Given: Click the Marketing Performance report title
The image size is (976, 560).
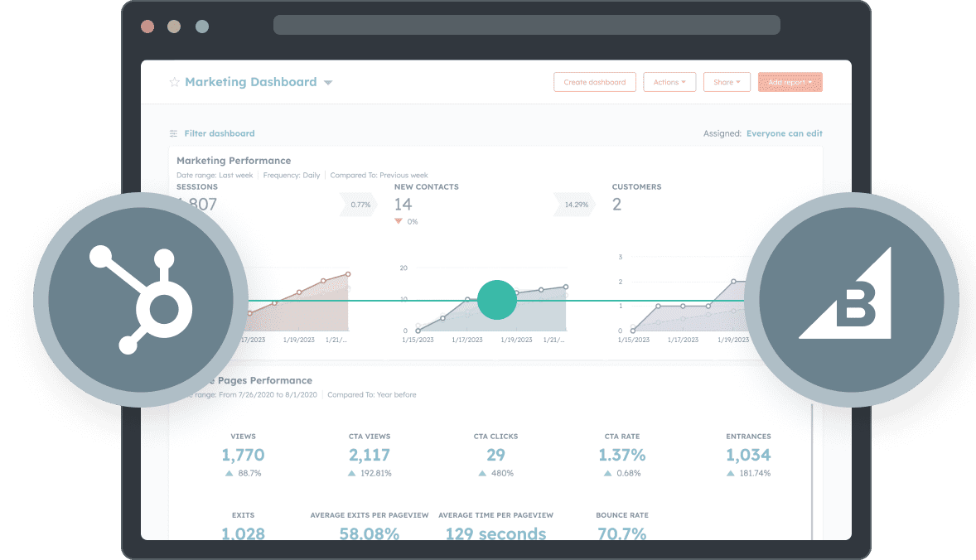Looking at the screenshot, I should point(234,161).
